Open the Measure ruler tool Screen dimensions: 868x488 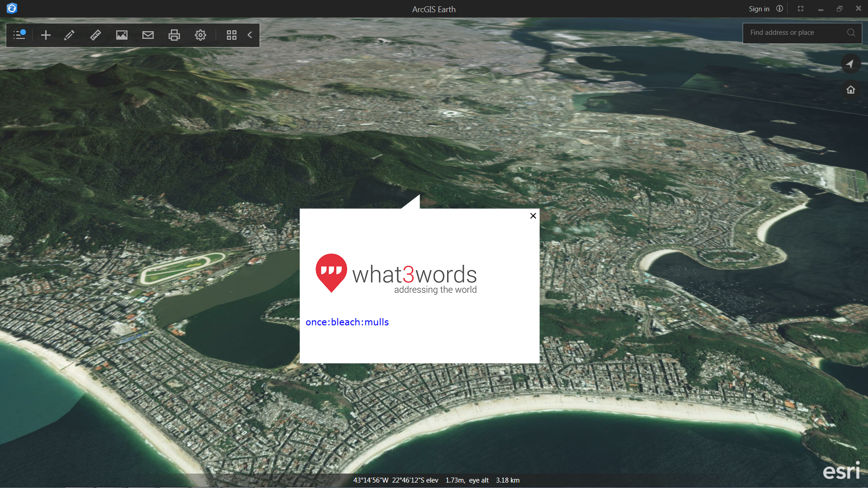pyautogui.click(x=95, y=35)
